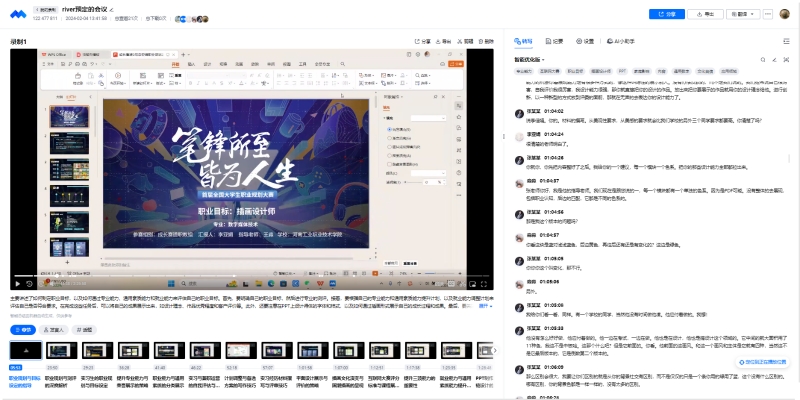
Task: Click the user avatar in top right
Action: coord(783,14)
